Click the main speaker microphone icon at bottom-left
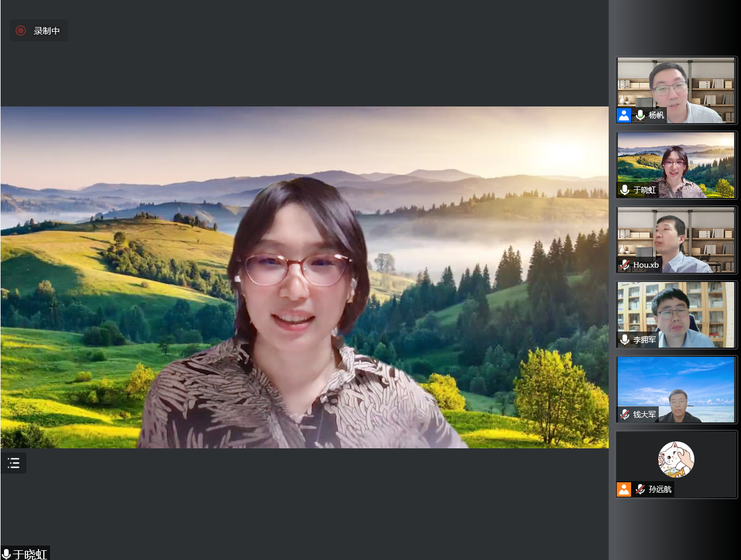741x560 pixels. (6, 554)
